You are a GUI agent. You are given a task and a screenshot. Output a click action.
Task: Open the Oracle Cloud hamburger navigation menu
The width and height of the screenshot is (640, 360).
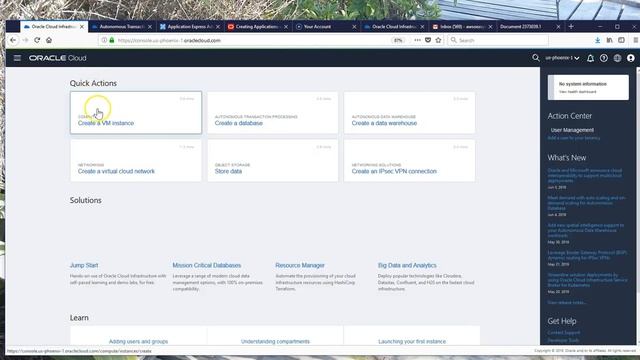tap(17, 58)
